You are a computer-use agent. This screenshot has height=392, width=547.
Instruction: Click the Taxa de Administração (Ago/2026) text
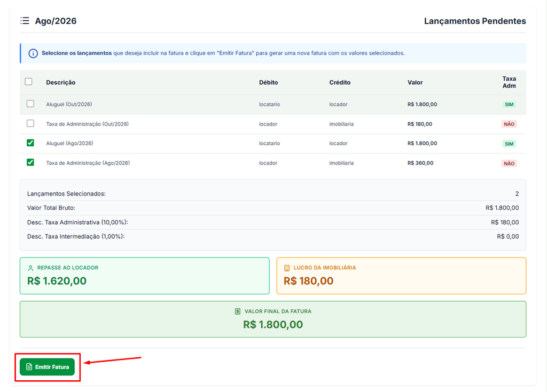[88, 163]
